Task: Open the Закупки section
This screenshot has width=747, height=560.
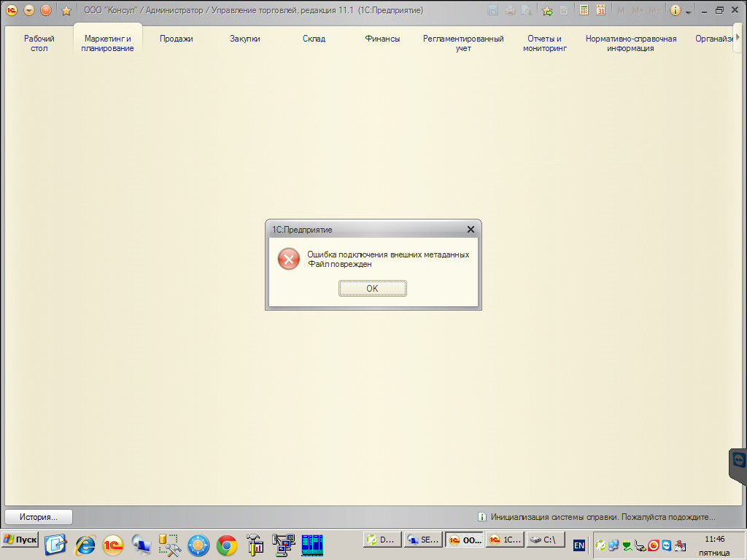Action: coord(245,39)
